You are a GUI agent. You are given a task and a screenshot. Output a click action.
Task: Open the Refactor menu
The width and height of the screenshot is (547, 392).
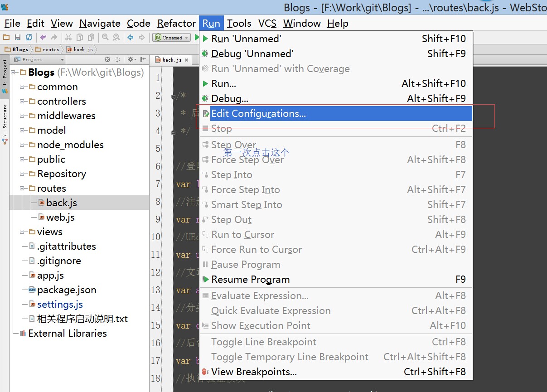(176, 23)
